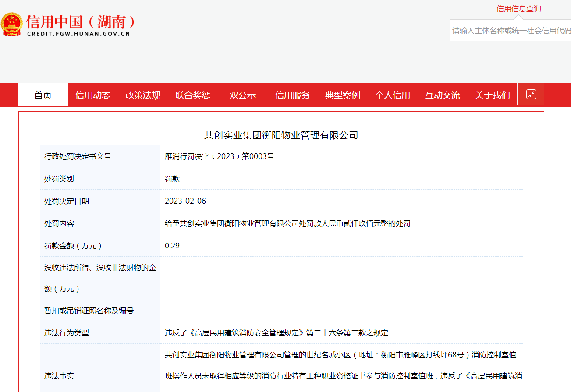Click the 处罚内容 label

[59, 223]
